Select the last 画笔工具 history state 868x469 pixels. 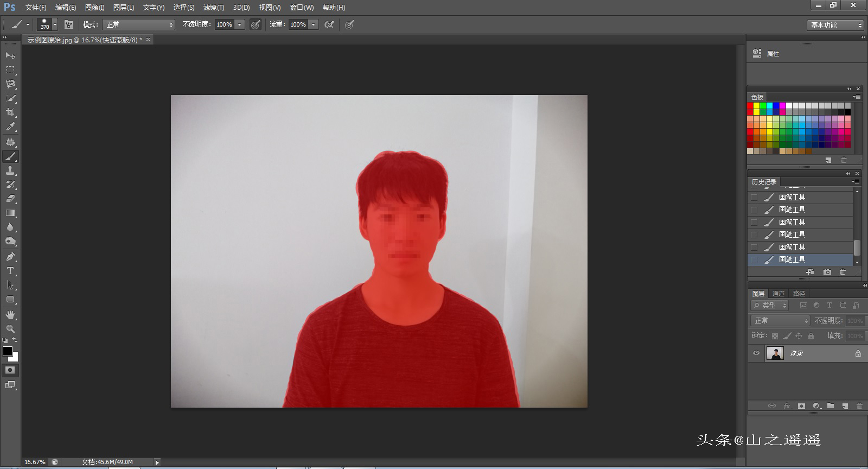[x=792, y=259]
